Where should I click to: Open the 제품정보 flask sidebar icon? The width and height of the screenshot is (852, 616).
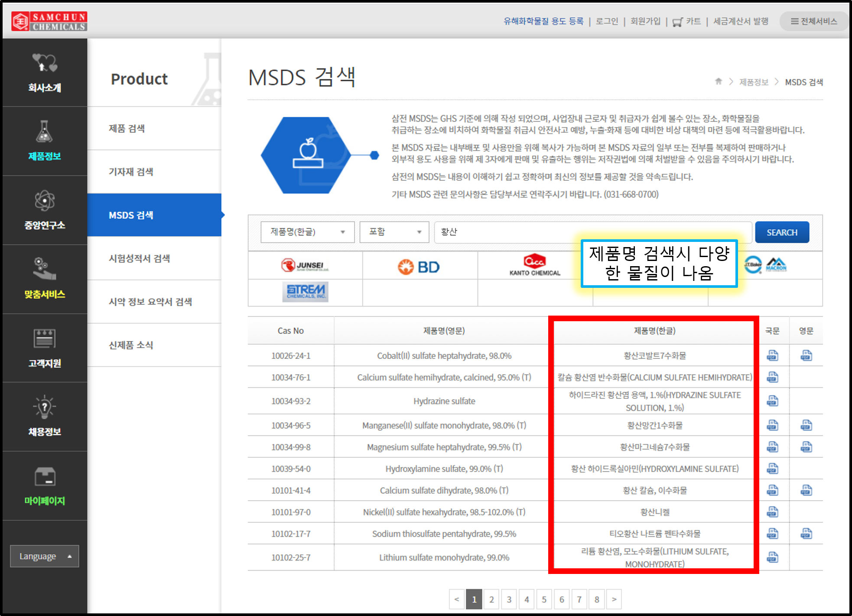[x=45, y=132]
